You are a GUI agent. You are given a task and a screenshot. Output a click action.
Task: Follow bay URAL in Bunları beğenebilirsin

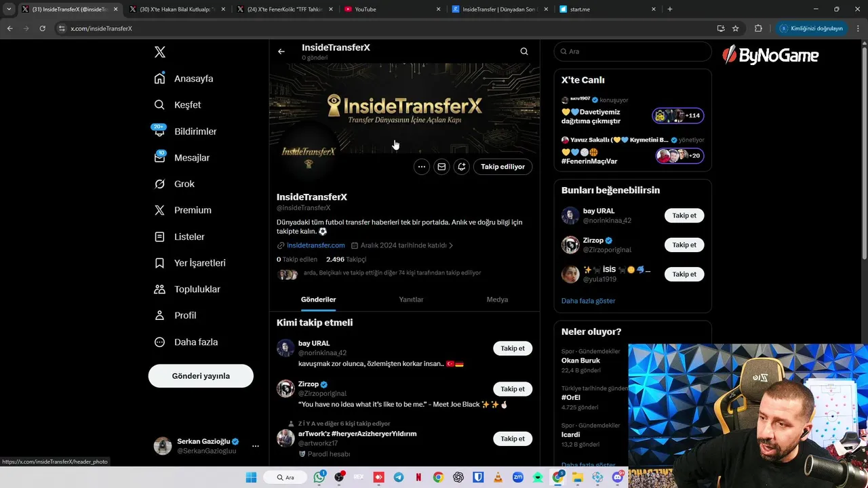pyautogui.click(x=684, y=216)
